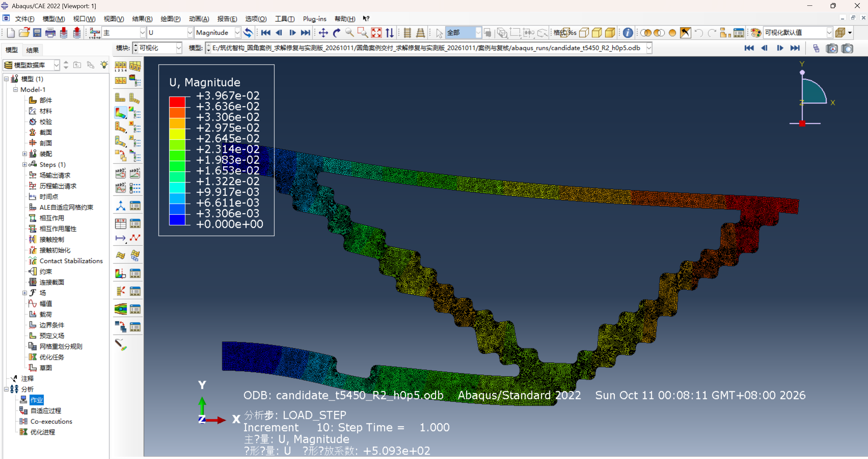The image size is (868, 459).
Task: Select the 材料 tree item
Action: click(x=46, y=111)
